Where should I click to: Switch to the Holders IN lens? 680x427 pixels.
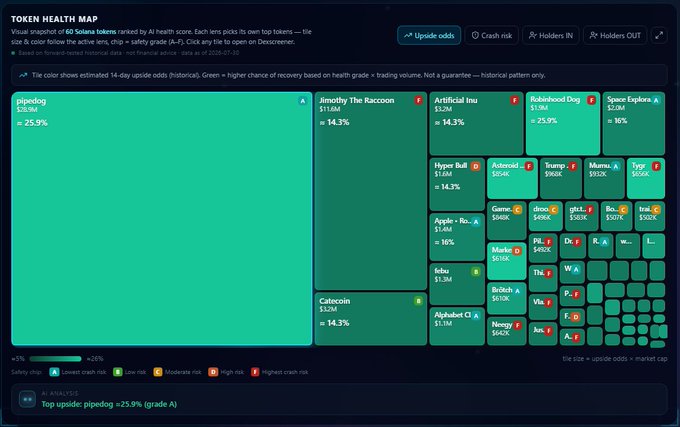(x=551, y=36)
